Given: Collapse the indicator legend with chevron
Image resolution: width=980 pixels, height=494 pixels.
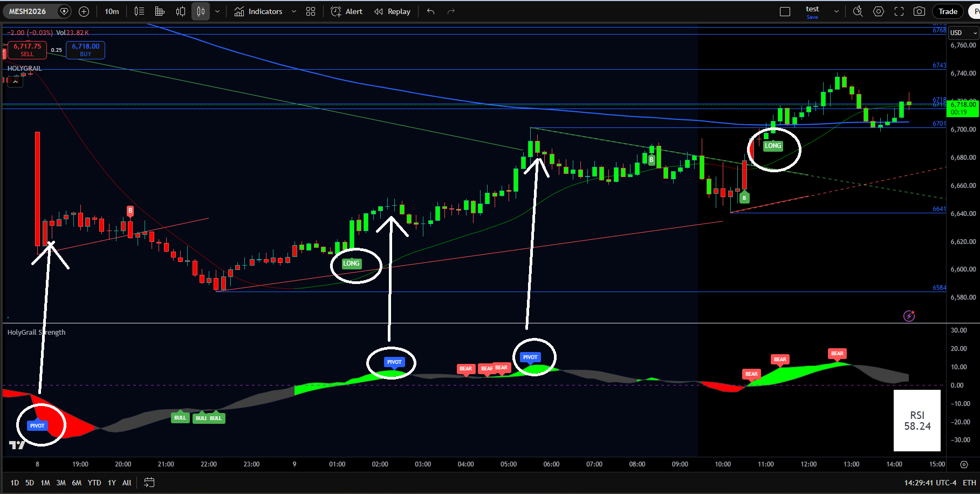Looking at the screenshot, I should 15,82.
